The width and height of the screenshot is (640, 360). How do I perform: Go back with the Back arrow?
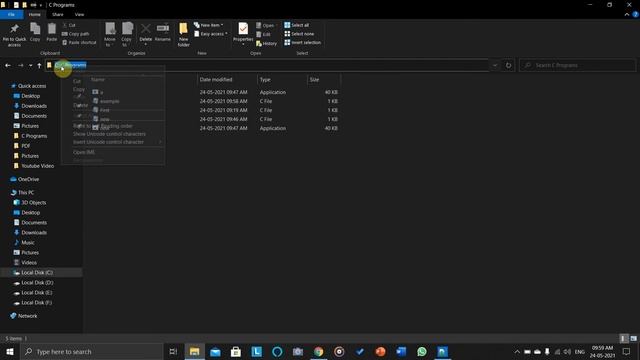point(8,65)
